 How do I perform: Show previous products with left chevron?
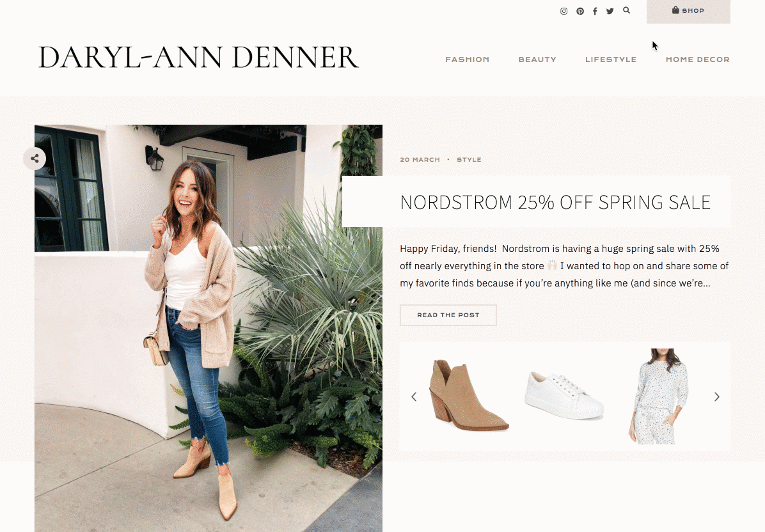(414, 397)
